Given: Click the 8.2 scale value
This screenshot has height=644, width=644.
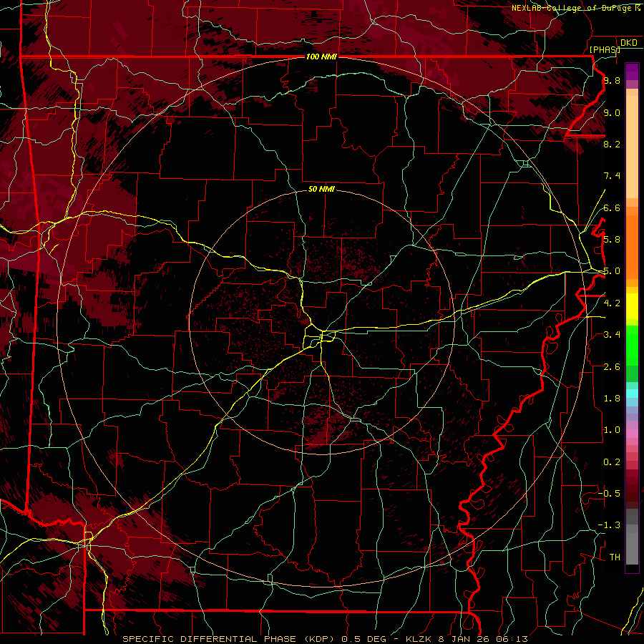Looking at the screenshot, I should coord(612,144).
